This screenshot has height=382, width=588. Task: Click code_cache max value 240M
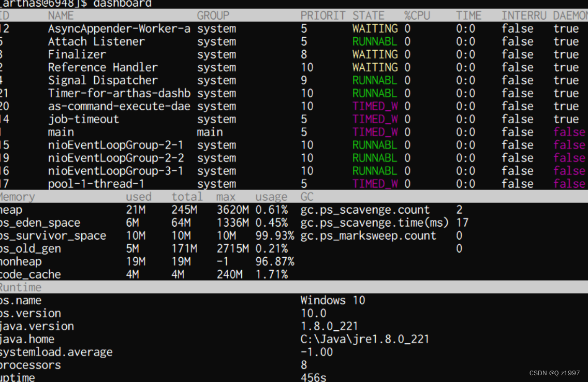click(229, 274)
